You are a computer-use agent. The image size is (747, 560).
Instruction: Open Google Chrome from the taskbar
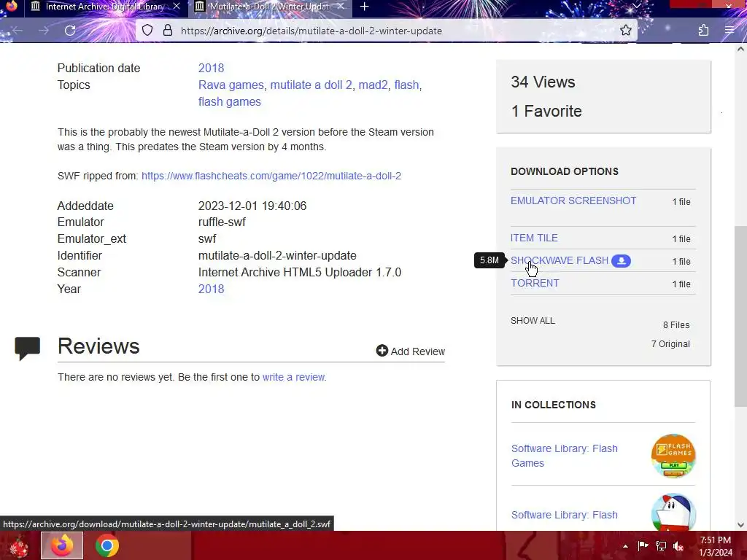tap(107, 545)
